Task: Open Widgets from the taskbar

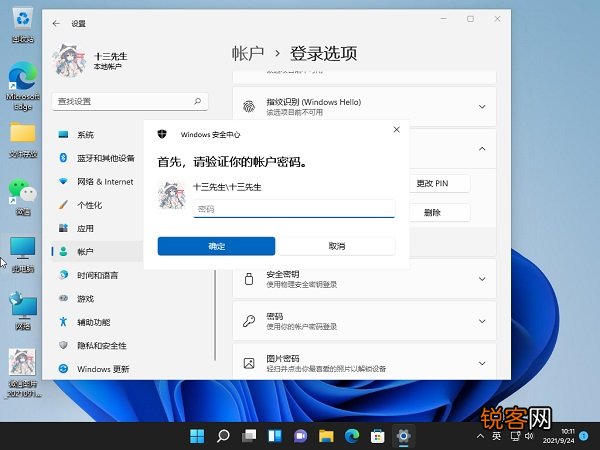Action: (x=275, y=436)
